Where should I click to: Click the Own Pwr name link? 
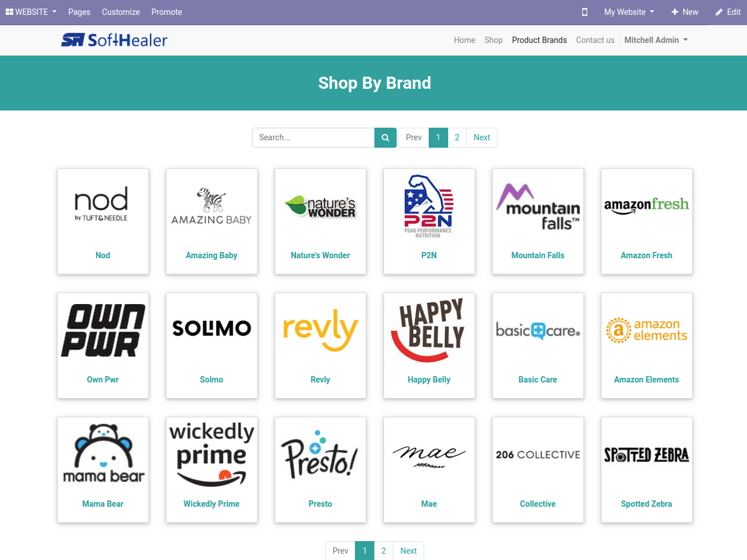coord(103,380)
